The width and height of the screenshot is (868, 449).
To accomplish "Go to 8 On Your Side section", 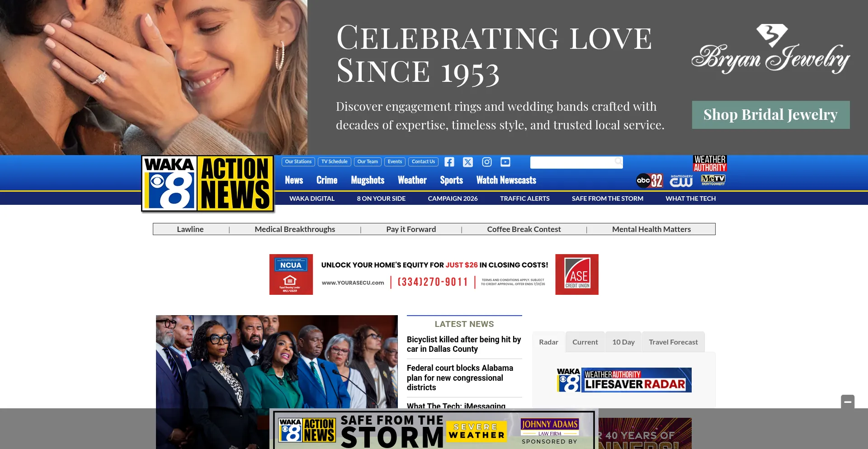I will [381, 199].
